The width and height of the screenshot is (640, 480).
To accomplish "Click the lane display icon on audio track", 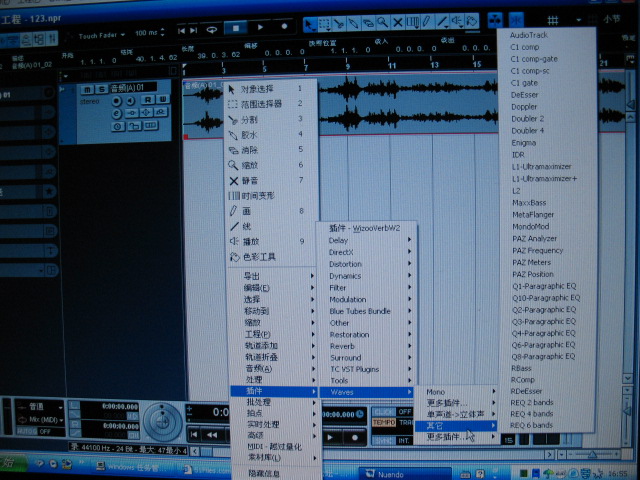I will point(151,125).
